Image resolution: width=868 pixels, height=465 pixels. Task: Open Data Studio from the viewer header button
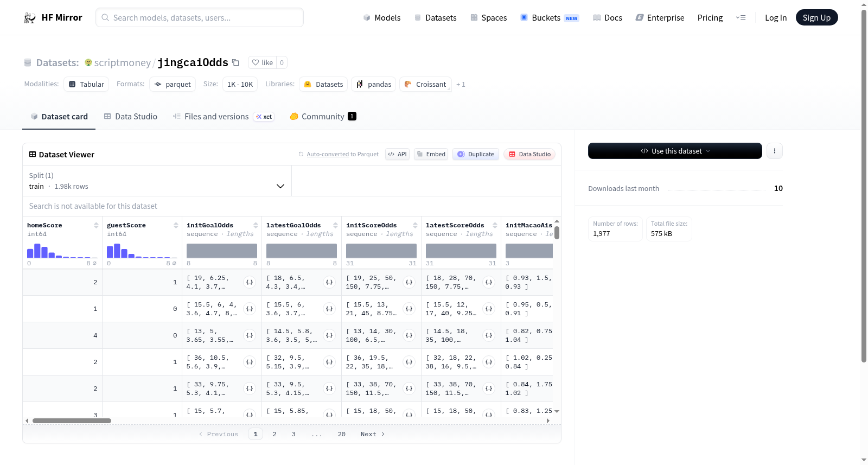point(529,154)
